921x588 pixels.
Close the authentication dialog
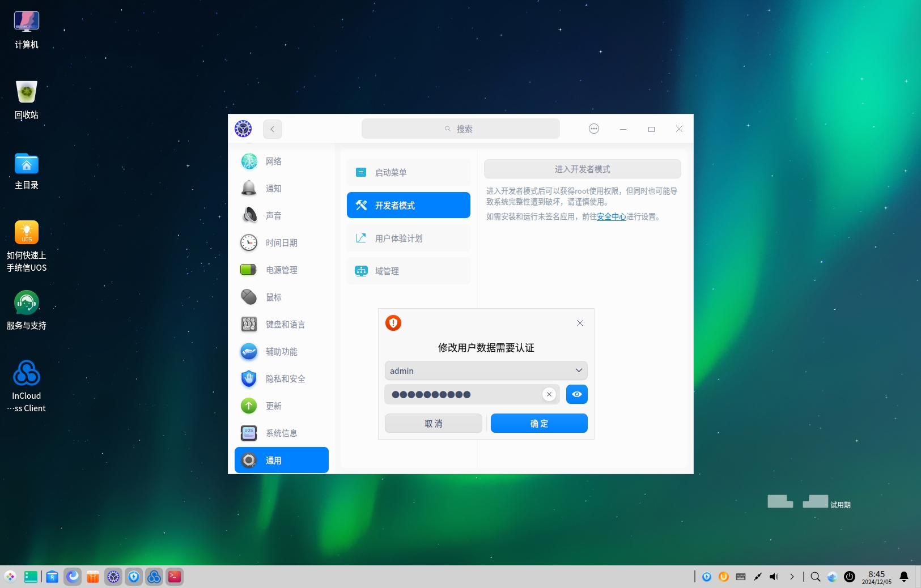(x=579, y=323)
